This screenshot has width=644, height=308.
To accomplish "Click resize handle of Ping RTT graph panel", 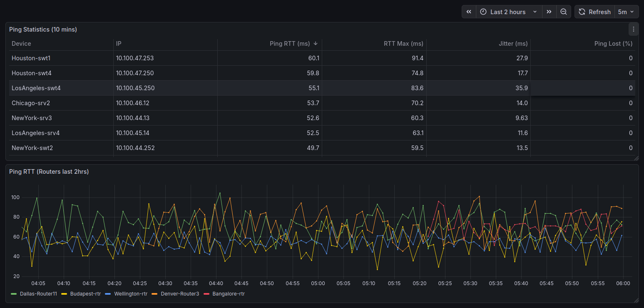I will tap(636, 300).
